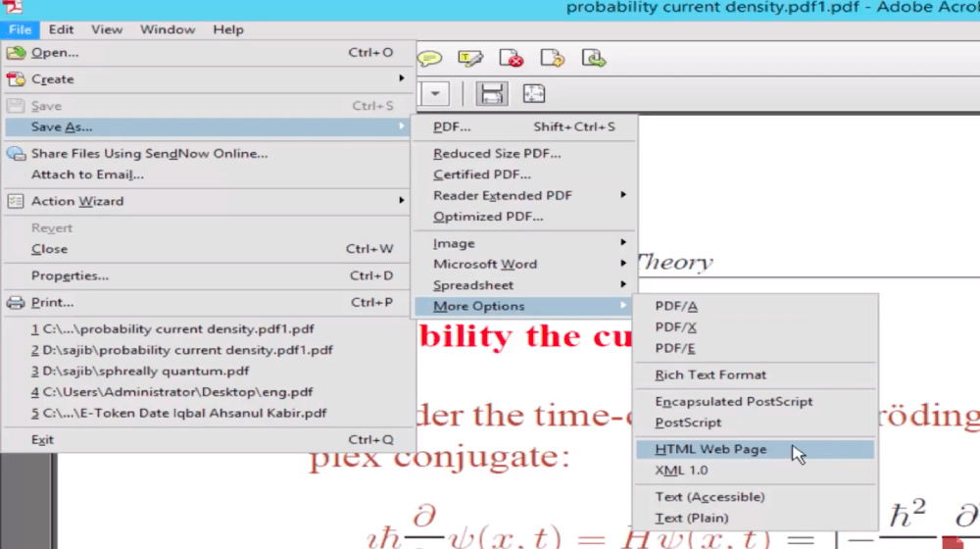Click the sticky note comment icon
980x549 pixels.
coord(429,59)
